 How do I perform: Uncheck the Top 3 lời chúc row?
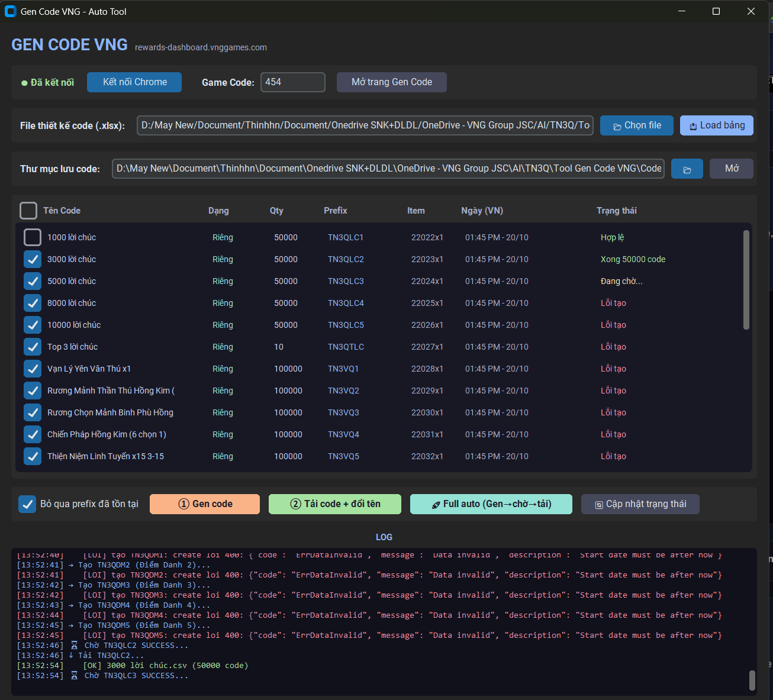pyautogui.click(x=33, y=347)
